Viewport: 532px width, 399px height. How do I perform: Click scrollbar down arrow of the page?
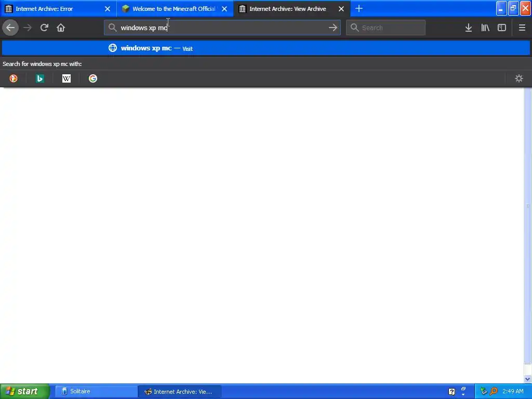tap(528, 379)
